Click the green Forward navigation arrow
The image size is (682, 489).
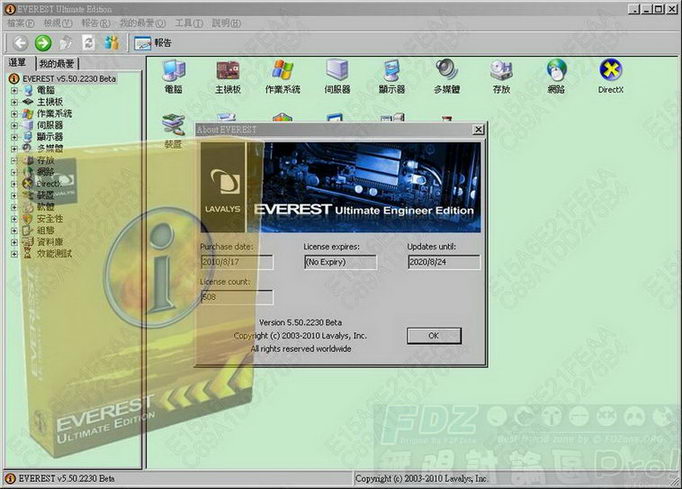[43, 43]
